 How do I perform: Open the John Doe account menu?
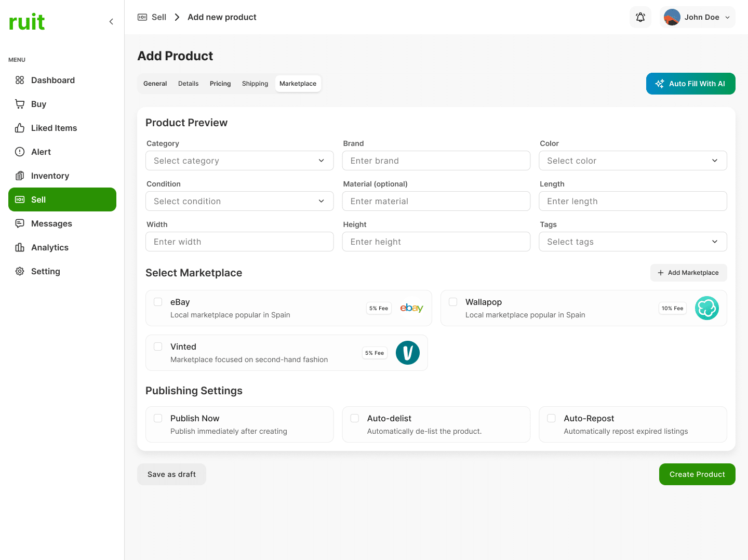coord(697,17)
